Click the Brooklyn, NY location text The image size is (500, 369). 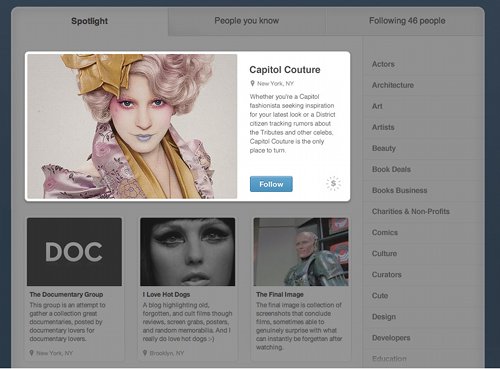tap(166, 353)
